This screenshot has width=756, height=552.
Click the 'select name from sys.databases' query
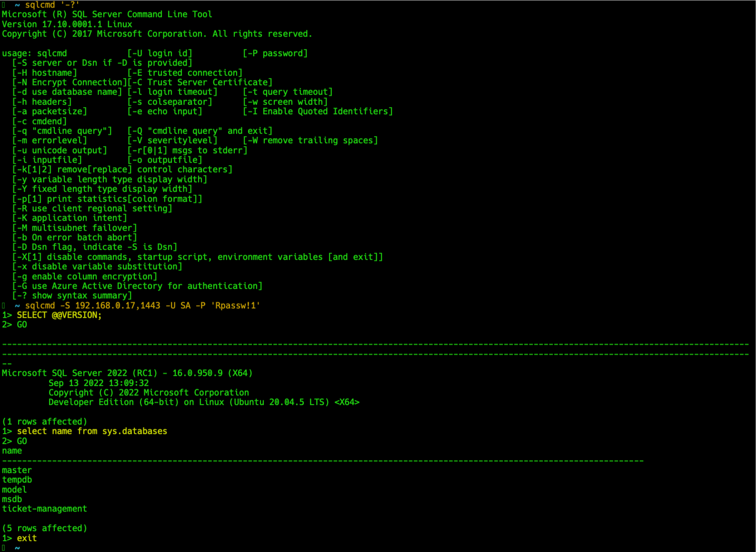pyautogui.click(x=92, y=431)
